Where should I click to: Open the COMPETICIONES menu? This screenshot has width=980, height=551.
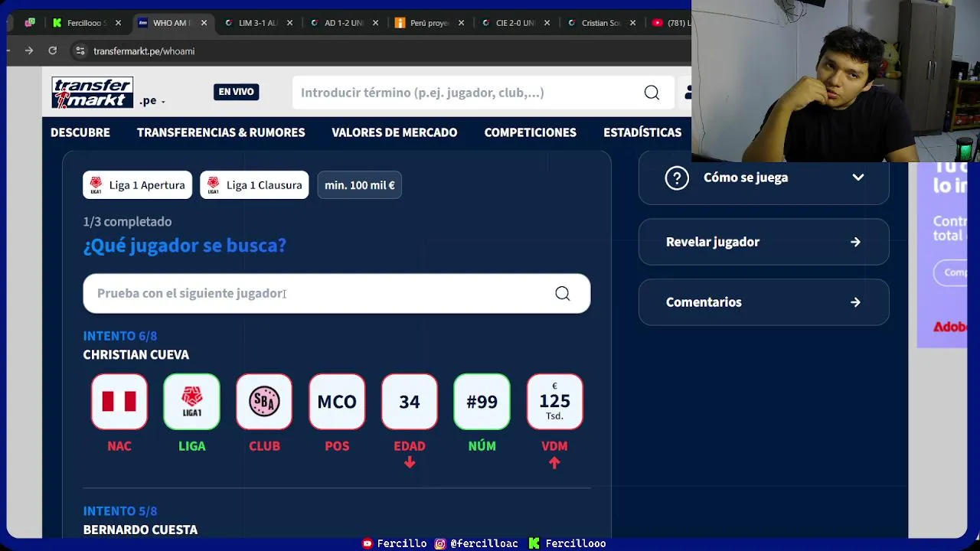pos(530,132)
